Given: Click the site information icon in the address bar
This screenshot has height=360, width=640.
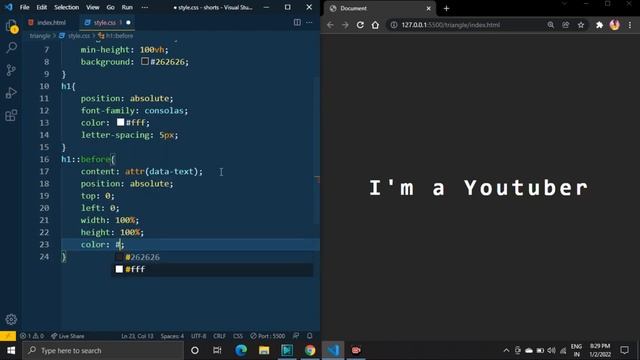Looking at the screenshot, I should (x=393, y=25).
